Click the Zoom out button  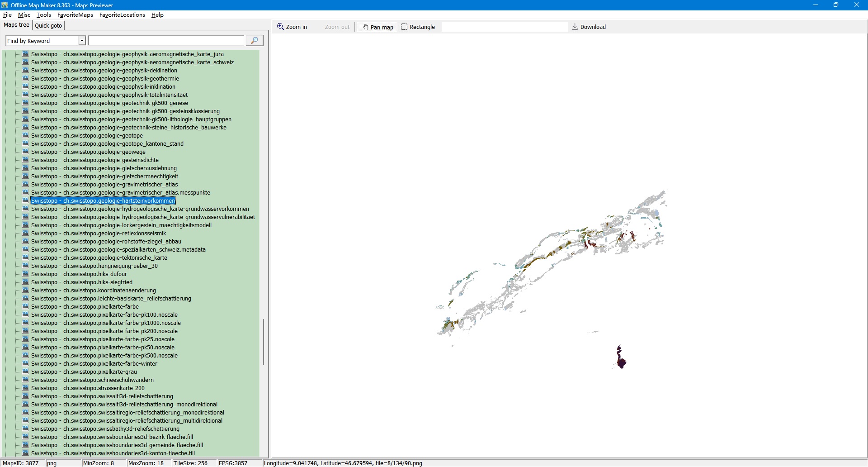tap(337, 27)
